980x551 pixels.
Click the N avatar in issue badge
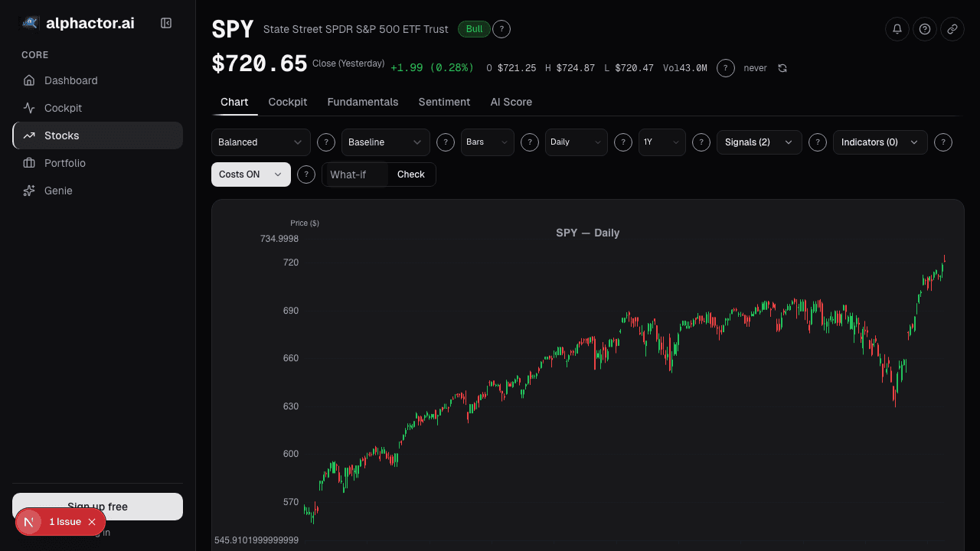(x=29, y=522)
